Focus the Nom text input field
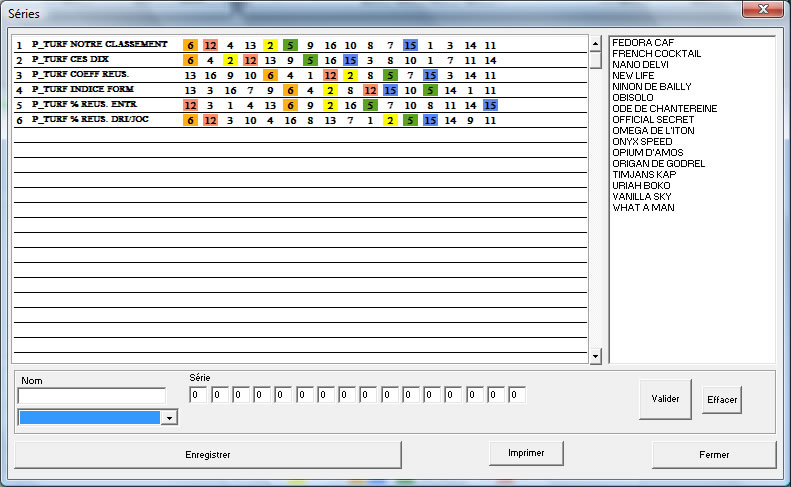 tap(91, 396)
